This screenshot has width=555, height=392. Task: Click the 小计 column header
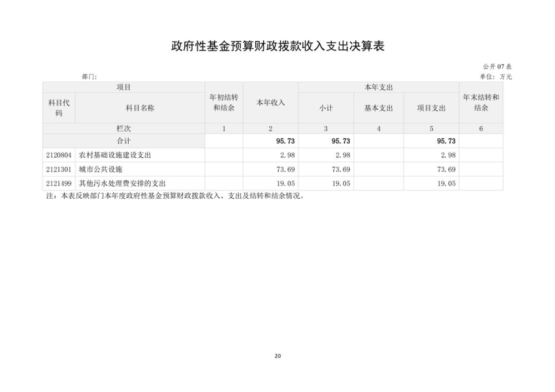[x=325, y=108]
